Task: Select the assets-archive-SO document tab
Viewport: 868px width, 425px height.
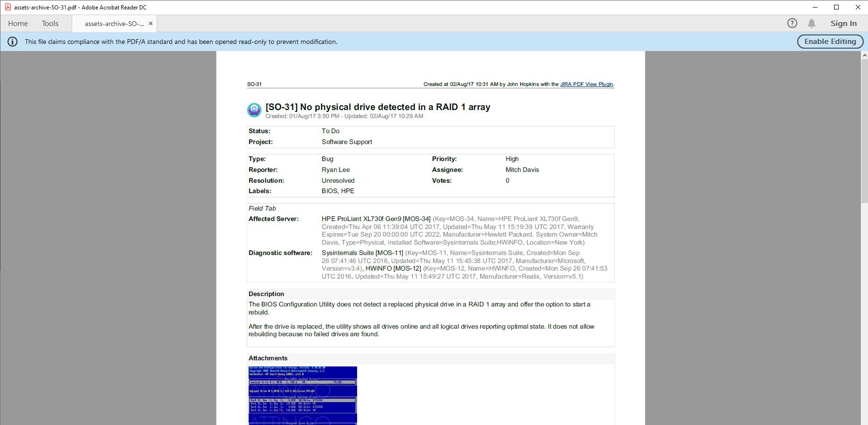Action: [x=114, y=24]
